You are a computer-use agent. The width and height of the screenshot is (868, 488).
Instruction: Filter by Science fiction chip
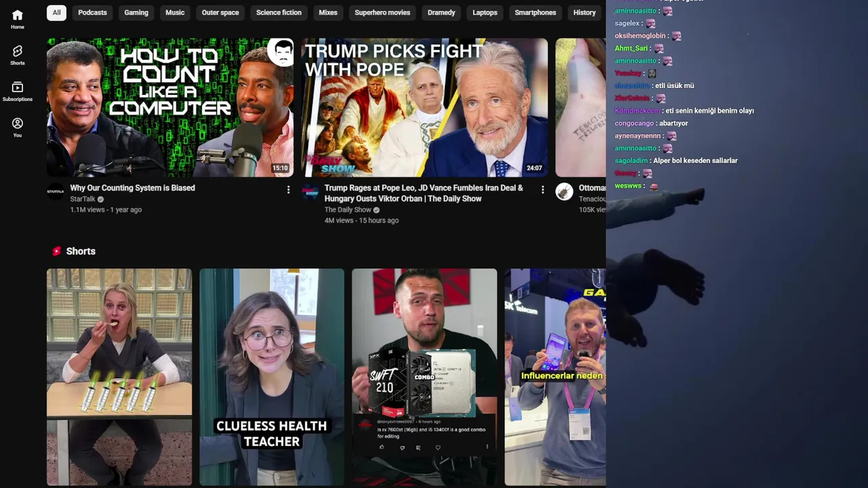point(279,12)
